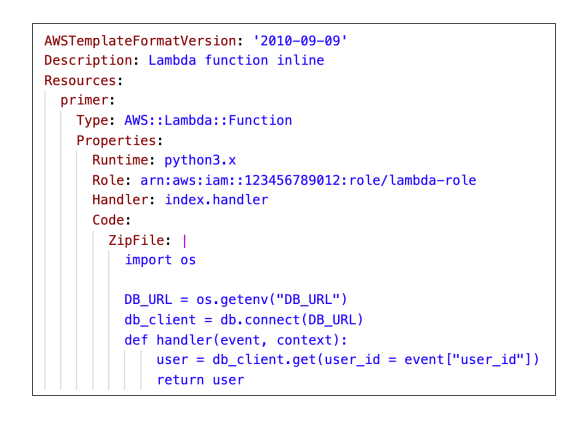Click the index.handler value
The image size is (586, 423).
click(216, 200)
